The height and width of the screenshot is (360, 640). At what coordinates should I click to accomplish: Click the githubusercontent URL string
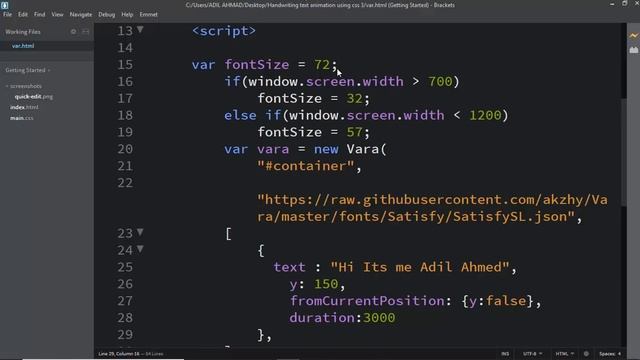pos(432,208)
